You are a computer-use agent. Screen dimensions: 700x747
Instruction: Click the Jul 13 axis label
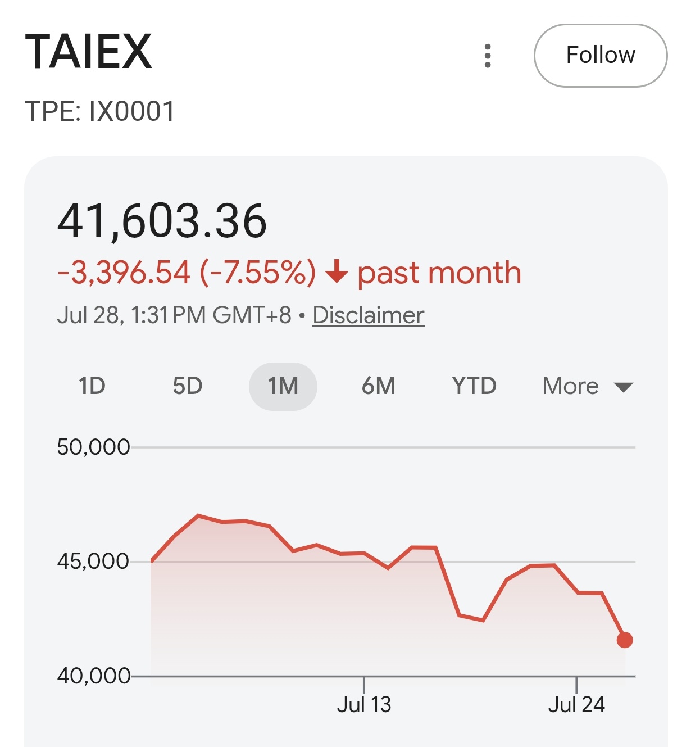(x=364, y=704)
